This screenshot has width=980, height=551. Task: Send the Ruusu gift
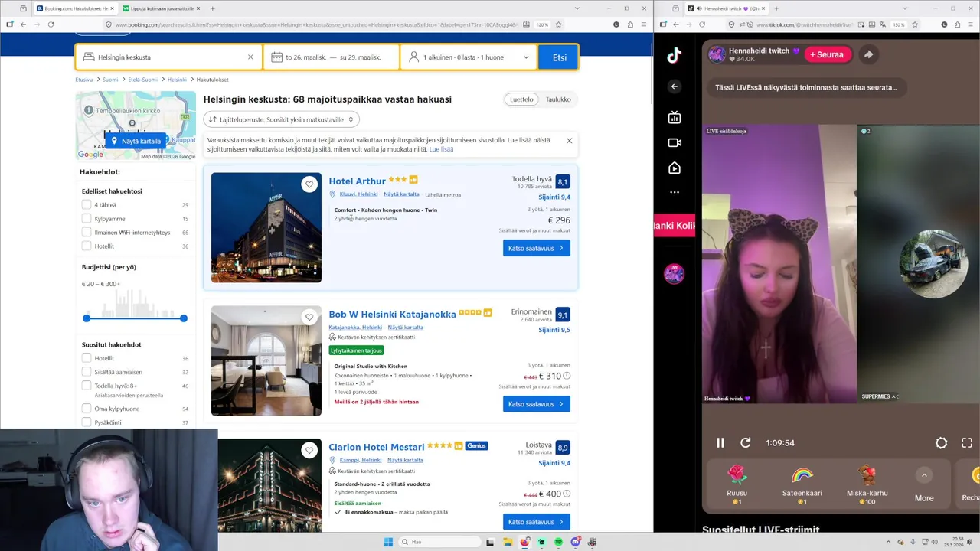737,484
